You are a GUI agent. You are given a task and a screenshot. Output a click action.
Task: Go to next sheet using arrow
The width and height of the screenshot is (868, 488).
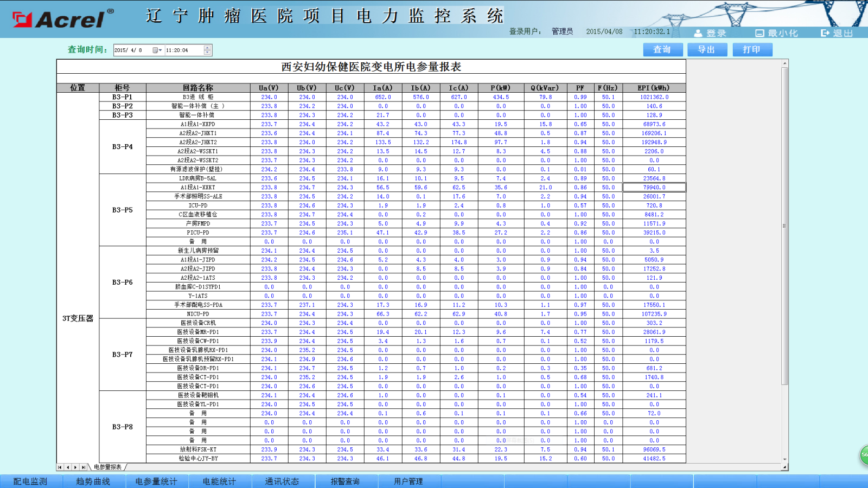point(75,467)
